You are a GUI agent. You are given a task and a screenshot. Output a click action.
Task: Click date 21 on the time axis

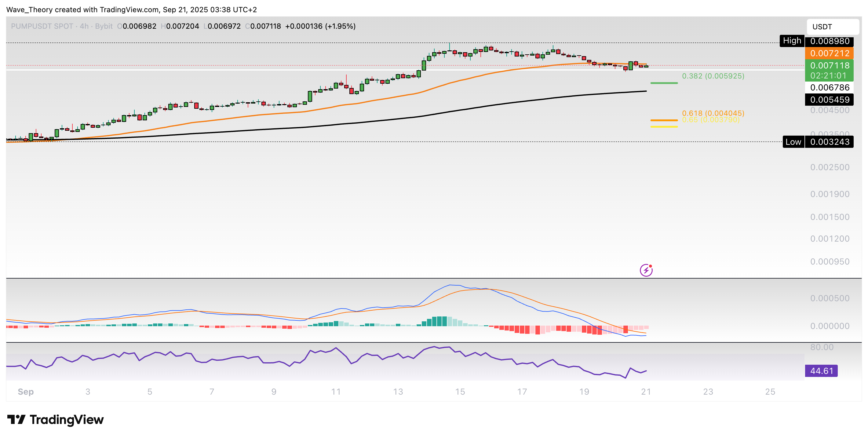646,392
